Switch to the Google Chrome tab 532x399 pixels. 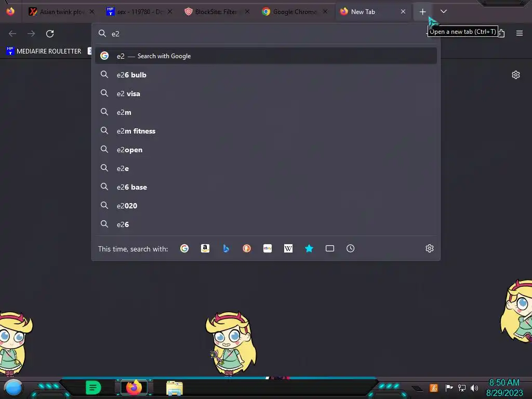[295, 12]
